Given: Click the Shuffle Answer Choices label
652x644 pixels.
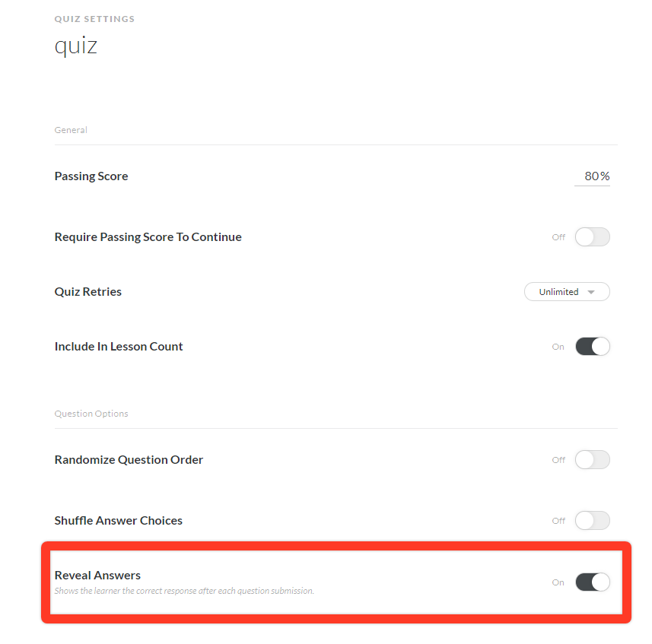Looking at the screenshot, I should 119,521.
